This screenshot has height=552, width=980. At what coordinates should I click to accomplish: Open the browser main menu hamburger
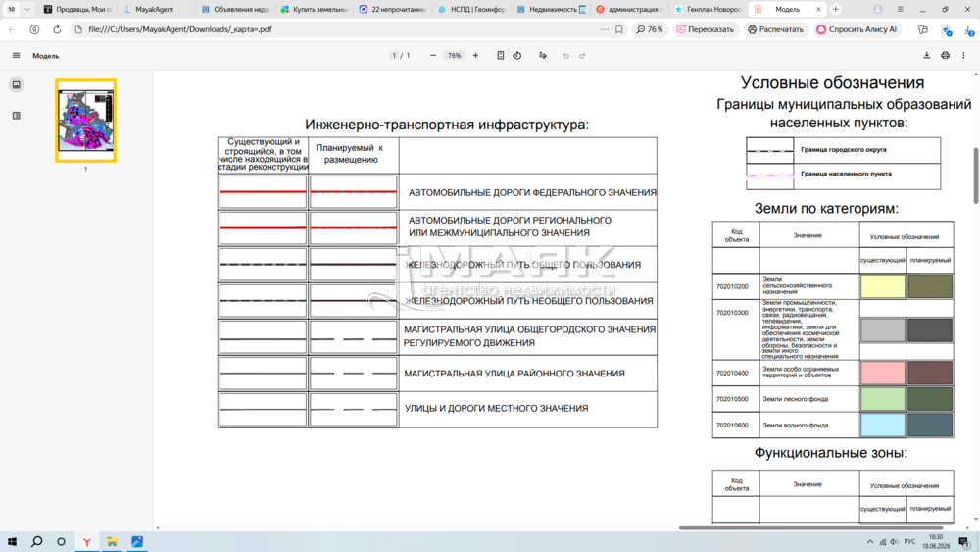tap(900, 10)
